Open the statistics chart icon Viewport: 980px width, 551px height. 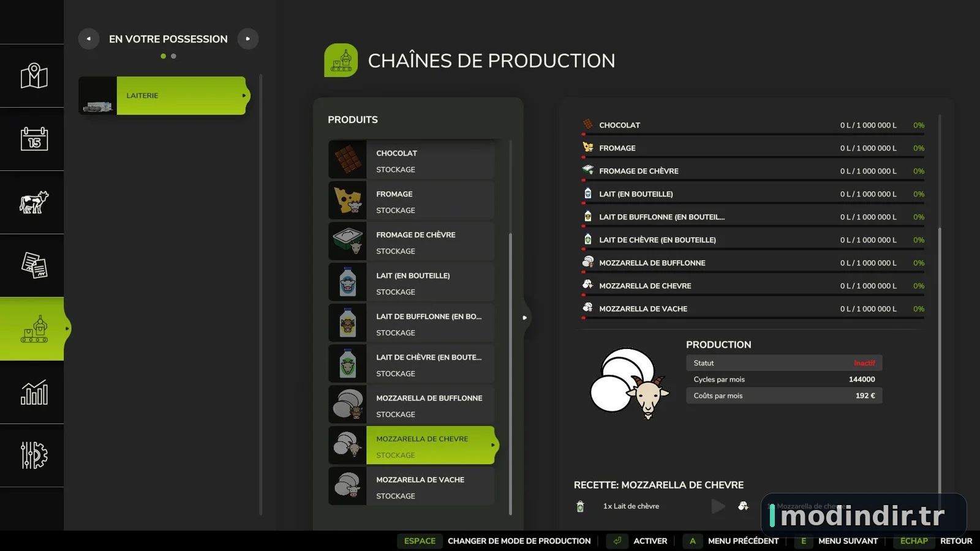(34, 392)
